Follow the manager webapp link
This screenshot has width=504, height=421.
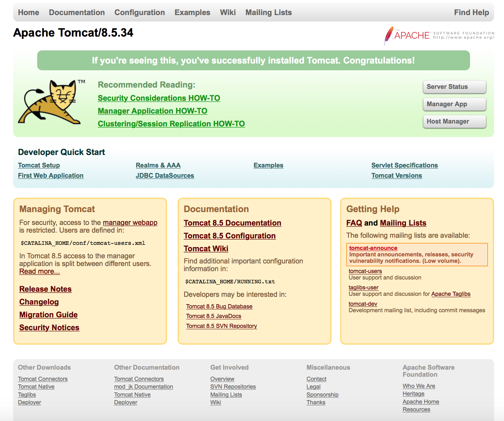tap(130, 222)
